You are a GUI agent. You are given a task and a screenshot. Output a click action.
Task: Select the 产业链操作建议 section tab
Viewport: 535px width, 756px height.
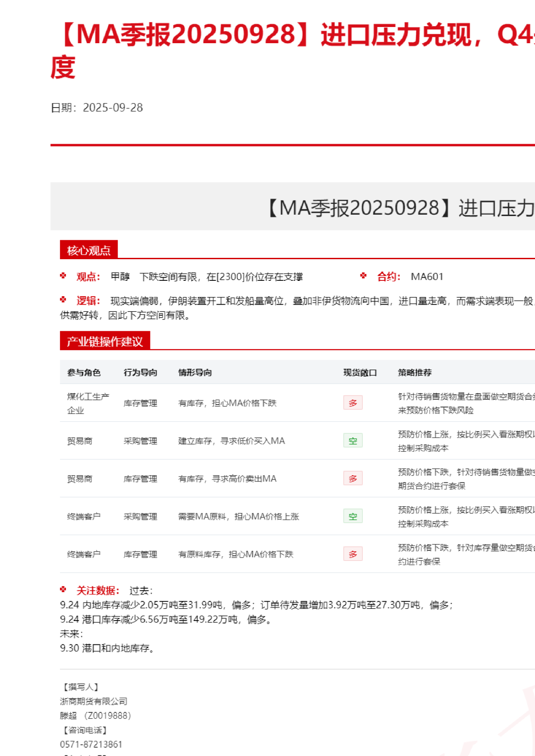[x=104, y=341]
